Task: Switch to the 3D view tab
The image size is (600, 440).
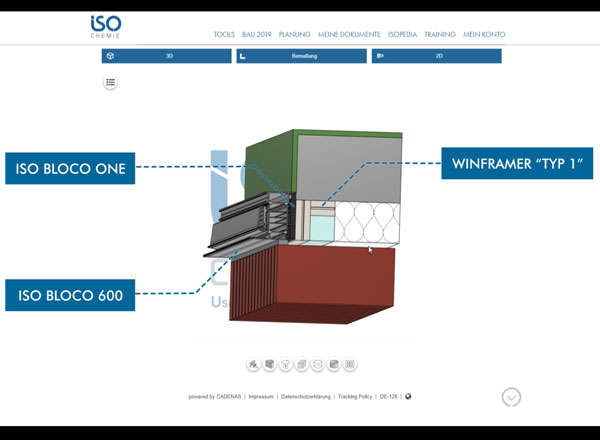Action: click(166, 56)
